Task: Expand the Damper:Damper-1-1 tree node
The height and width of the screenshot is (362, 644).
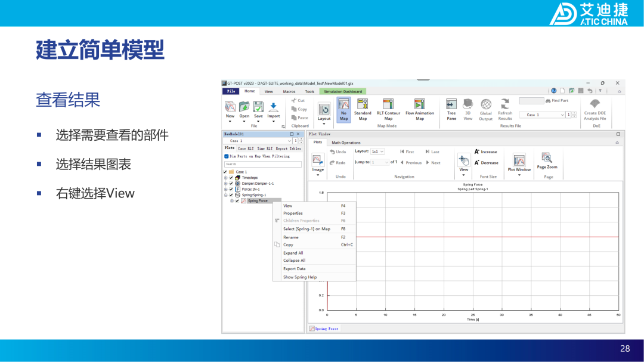Action: tap(225, 184)
